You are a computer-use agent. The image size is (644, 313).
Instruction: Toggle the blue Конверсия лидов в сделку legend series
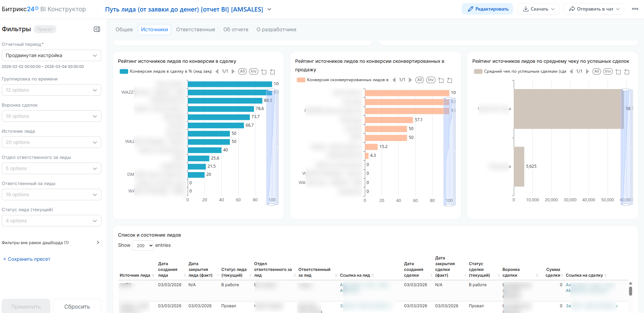(124, 72)
